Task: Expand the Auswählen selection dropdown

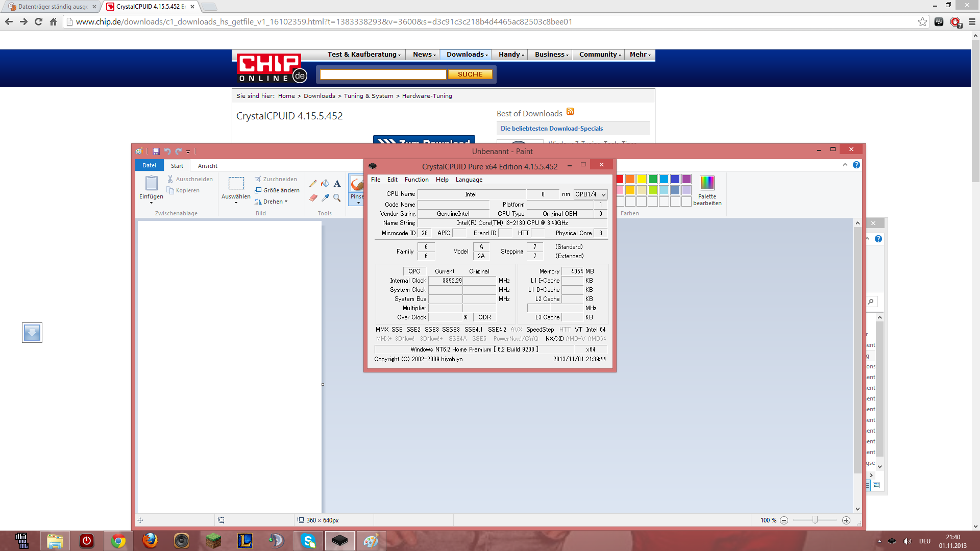Action: click(x=236, y=203)
